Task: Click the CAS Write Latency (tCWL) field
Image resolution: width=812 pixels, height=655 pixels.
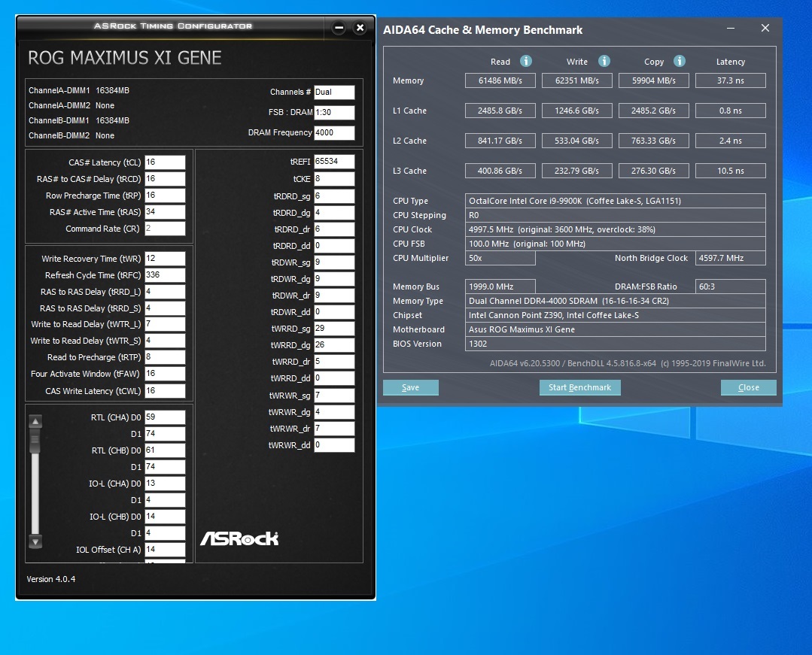Action: 165,391
